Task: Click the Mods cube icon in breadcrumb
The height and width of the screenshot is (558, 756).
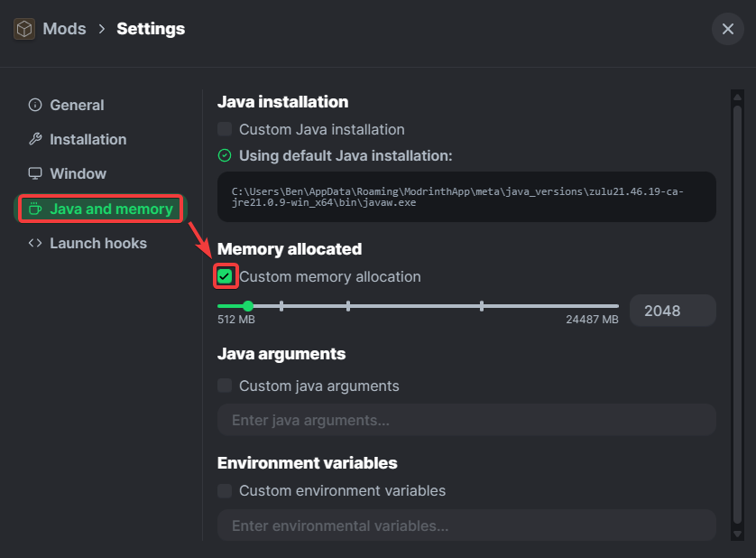Action: (x=24, y=29)
